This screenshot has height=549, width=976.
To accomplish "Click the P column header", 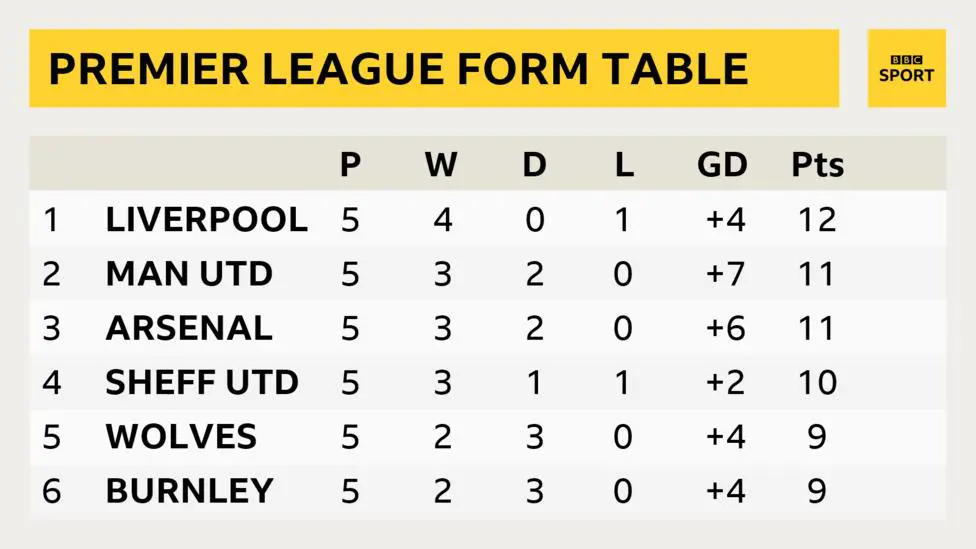I will (350, 164).
